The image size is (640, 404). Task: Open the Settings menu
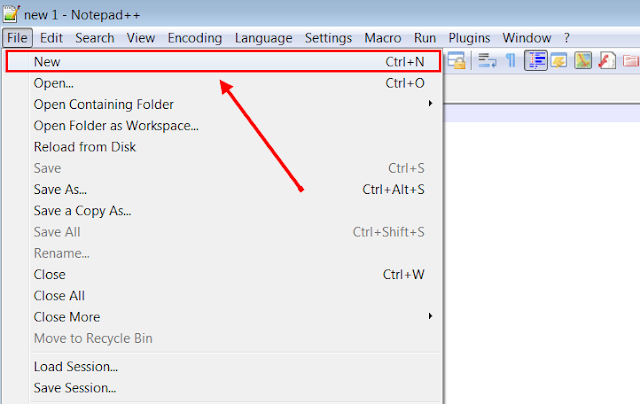tap(328, 38)
